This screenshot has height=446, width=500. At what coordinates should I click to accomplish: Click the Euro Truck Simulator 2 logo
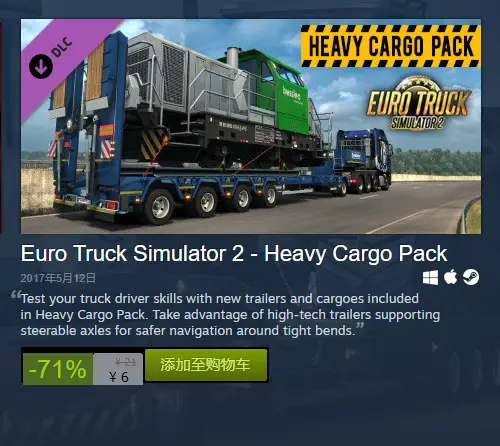click(x=418, y=103)
